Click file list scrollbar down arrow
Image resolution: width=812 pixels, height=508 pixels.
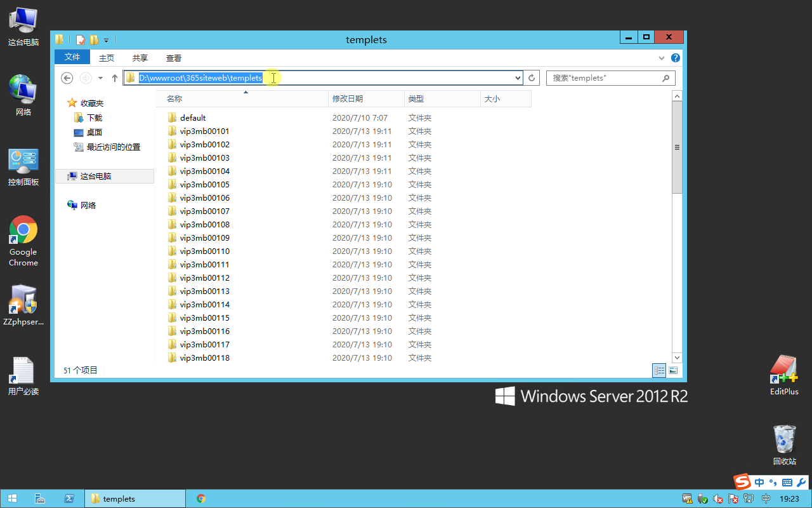677,358
